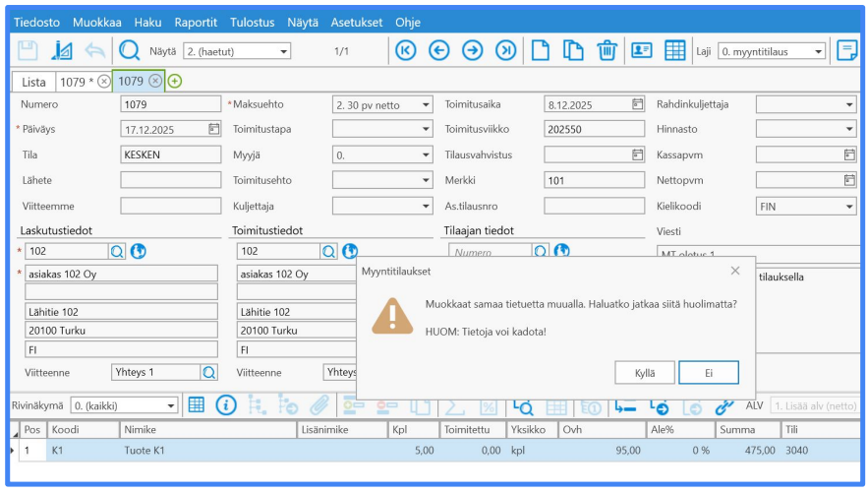The height and width of the screenshot is (492, 868).
Task: Click the copy document icon
Action: pos(573,50)
